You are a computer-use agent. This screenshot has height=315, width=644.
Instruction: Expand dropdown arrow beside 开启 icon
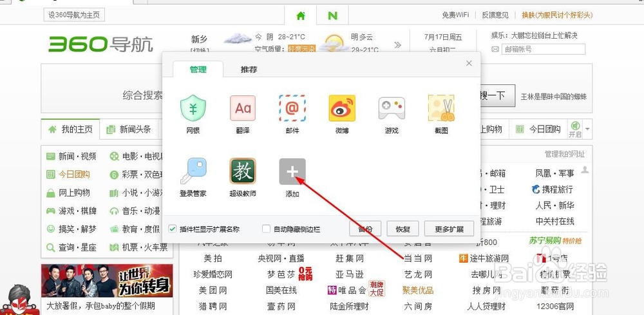click(587, 129)
